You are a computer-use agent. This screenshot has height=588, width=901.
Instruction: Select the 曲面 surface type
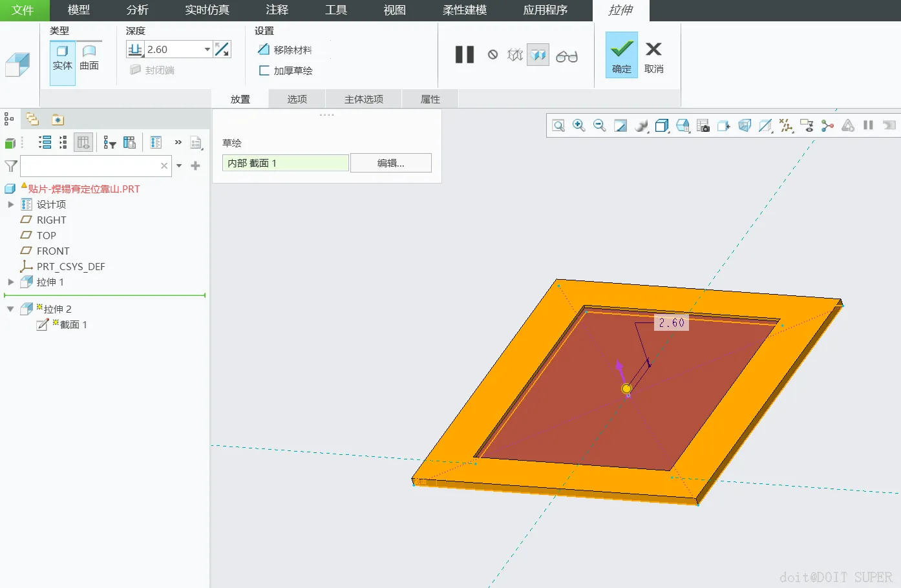[89, 58]
